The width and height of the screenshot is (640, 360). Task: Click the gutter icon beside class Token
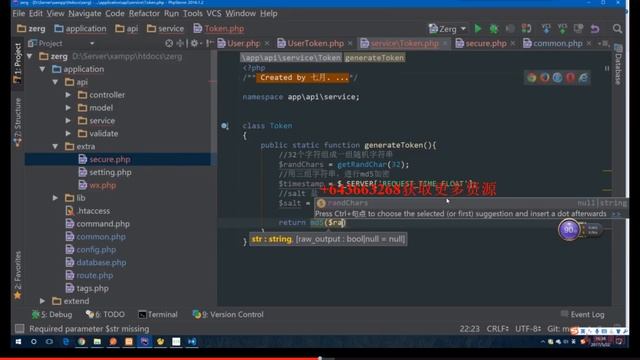click(x=224, y=126)
